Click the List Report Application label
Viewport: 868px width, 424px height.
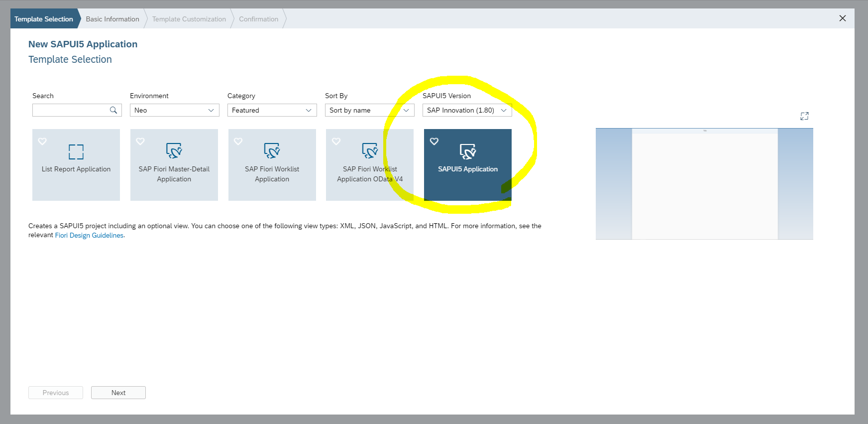(x=76, y=169)
